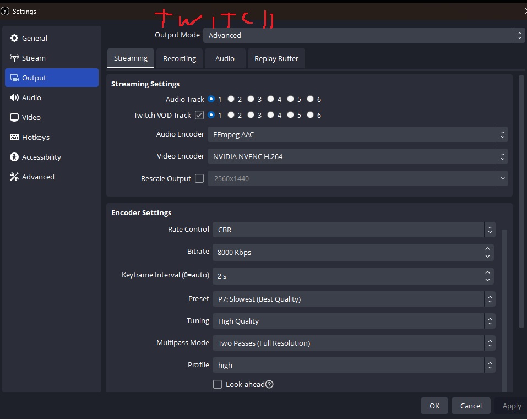Open the Replay Buffer tab
The width and height of the screenshot is (527, 420).
pos(276,58)
